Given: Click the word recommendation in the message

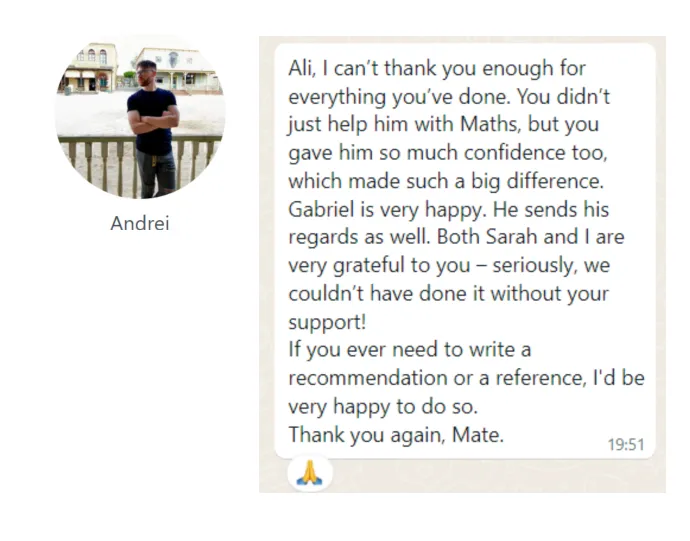Looking at the screenshot, I should (x=368, y=378).
